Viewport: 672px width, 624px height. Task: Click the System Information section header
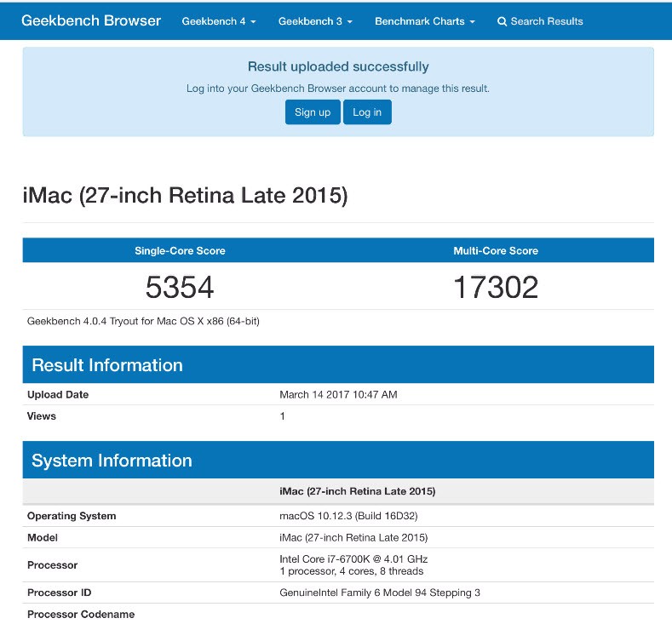point(112,461)
